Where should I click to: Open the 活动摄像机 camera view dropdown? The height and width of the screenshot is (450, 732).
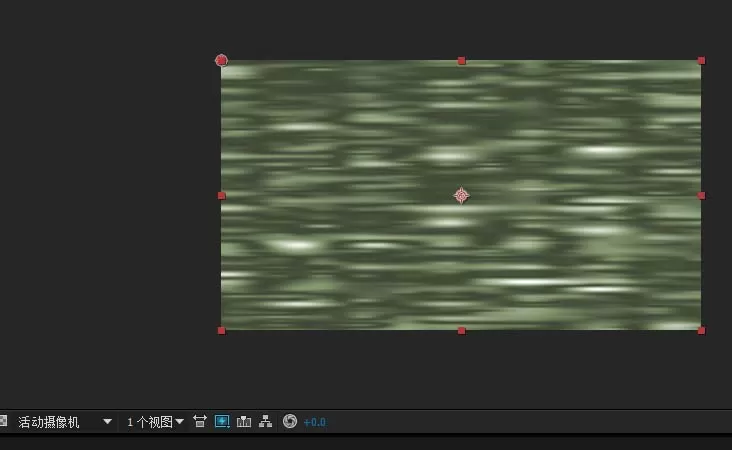64,422
